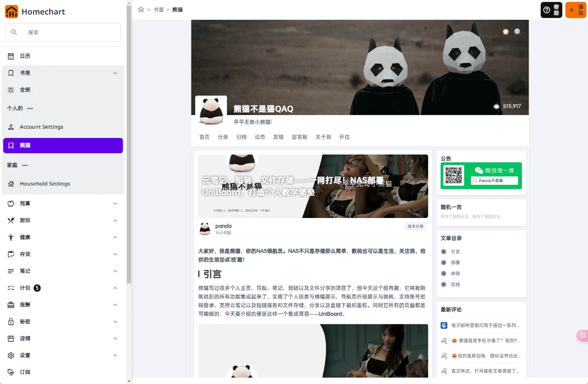The image size is (588, 384).
Task: Collapse the 书签 bookmarks group
Action: [x=115, y=73]
